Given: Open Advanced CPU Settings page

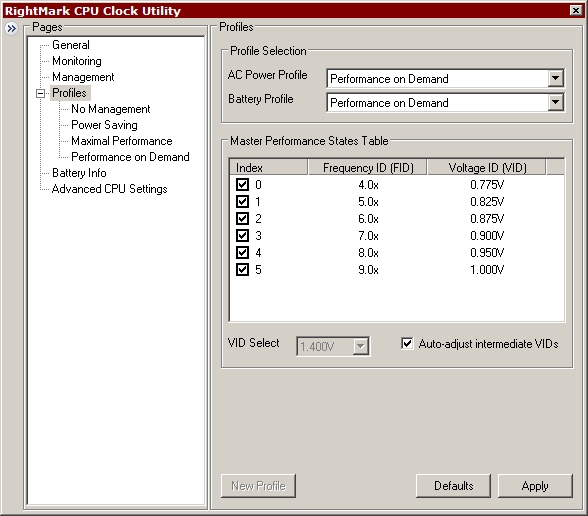Looking at the screenshot, I should click(110, 189).
